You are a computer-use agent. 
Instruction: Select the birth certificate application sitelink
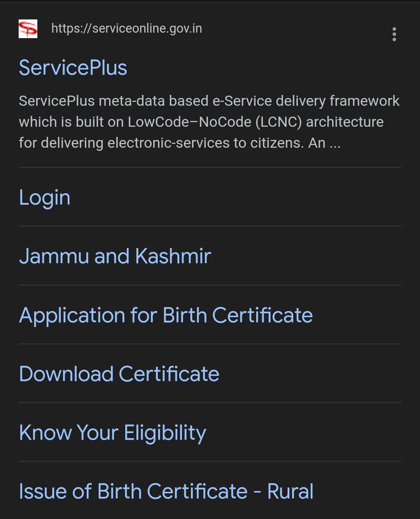tap(166, 315)
